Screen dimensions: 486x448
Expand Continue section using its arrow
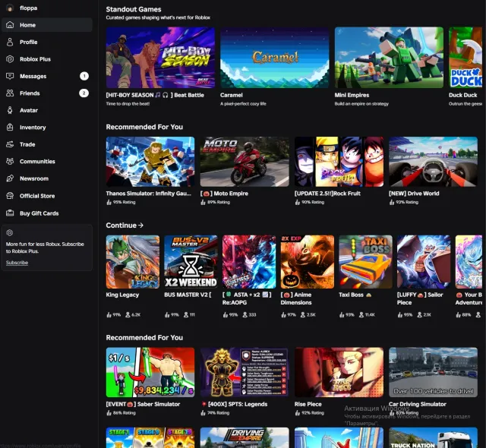[x=140, y=226]
